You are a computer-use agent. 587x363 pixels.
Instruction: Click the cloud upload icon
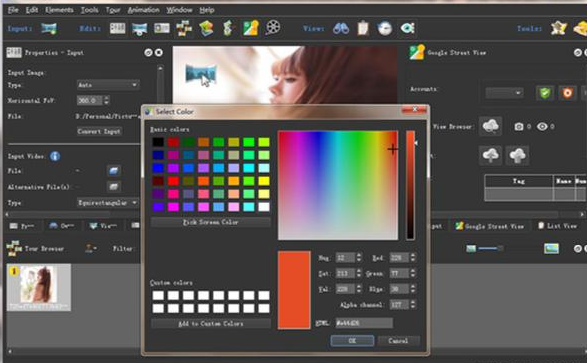coord(490,155)
